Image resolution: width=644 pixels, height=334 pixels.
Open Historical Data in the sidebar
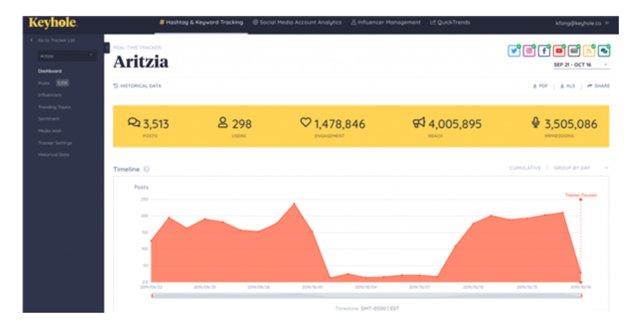click(54, 155)
